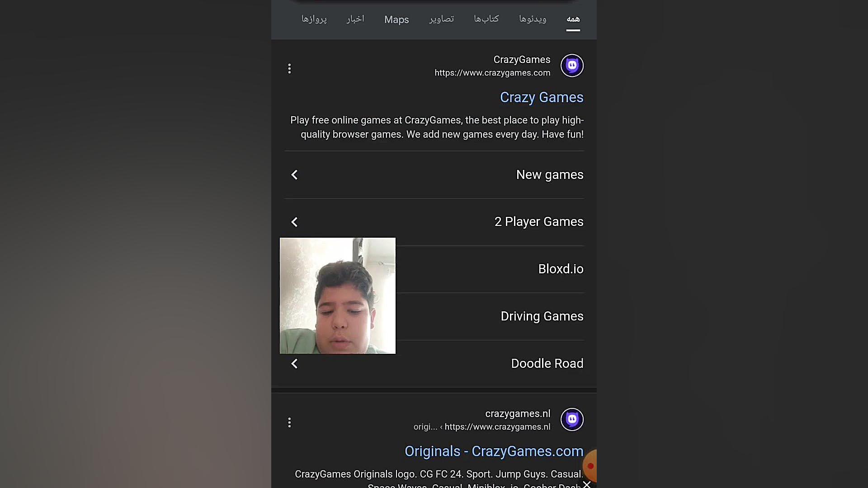The height and width of the screenshot is (488, 868).
Task: Expand chevron on 2 Player Games row
Action: click(294, 222)
